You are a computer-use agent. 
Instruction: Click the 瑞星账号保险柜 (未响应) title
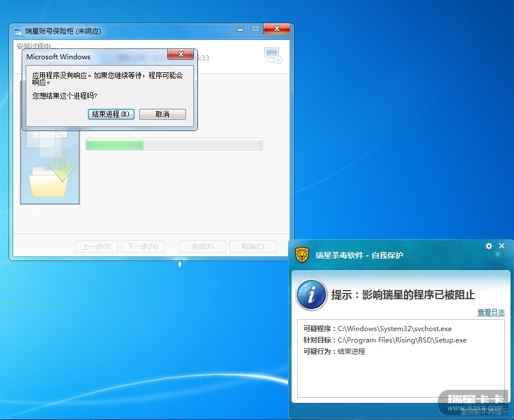(63, 31)
